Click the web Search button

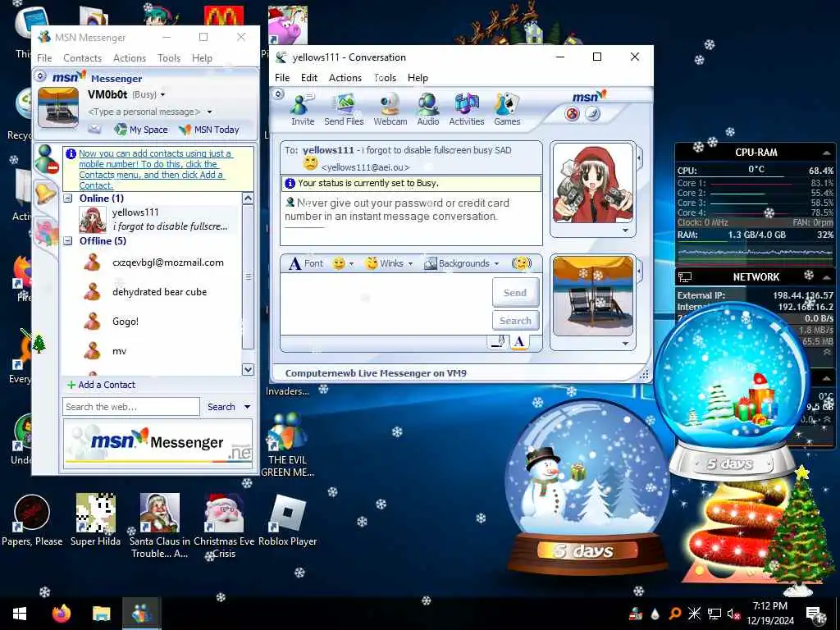pyautogui.click(x=221, y=407)
